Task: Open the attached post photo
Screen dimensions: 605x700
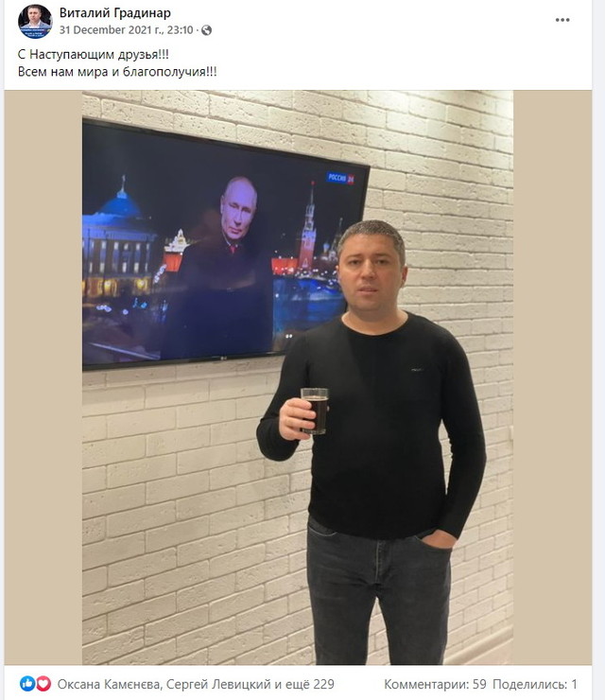Action: pyautogui.click(x=298, y=377)
